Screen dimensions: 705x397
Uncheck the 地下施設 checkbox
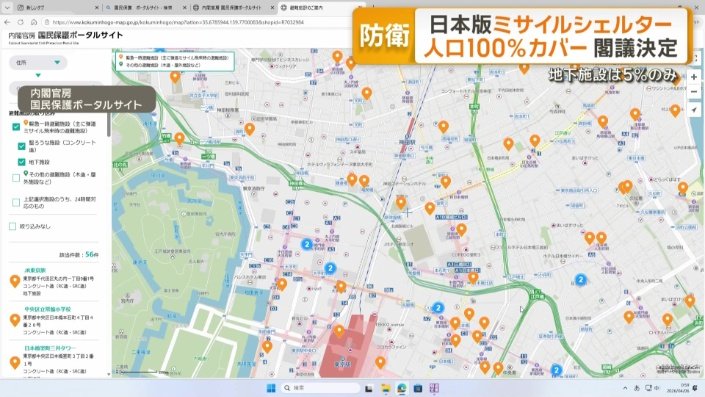coord(21,162)
